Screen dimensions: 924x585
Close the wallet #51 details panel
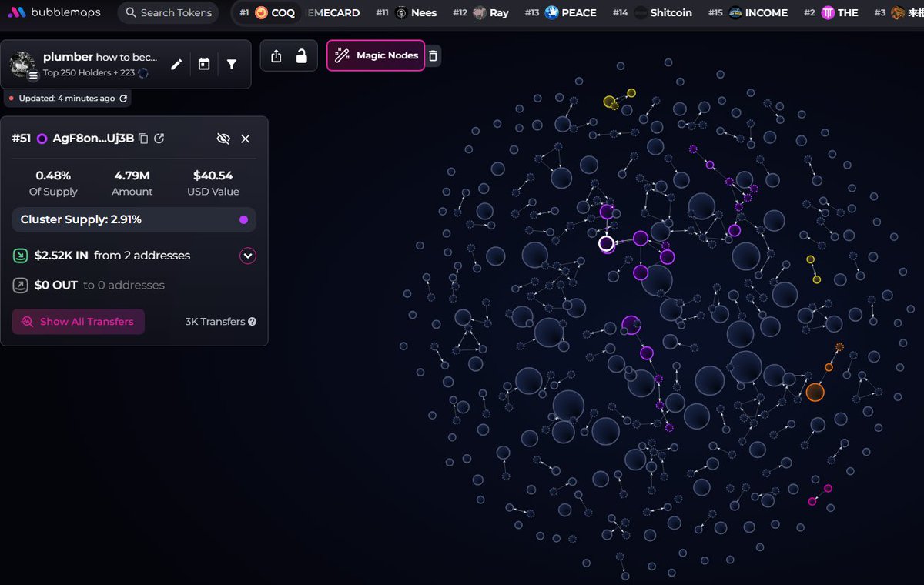[x=246, y=139]
